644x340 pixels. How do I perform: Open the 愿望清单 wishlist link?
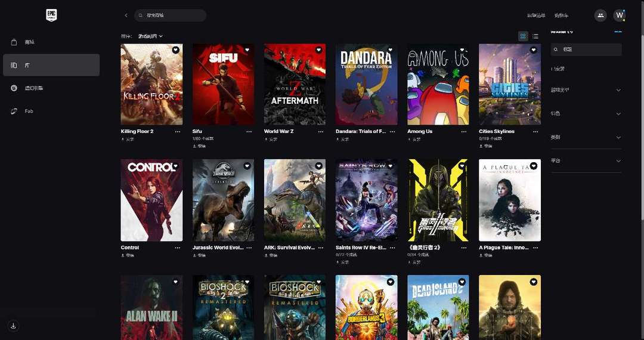tap(536, 16)
